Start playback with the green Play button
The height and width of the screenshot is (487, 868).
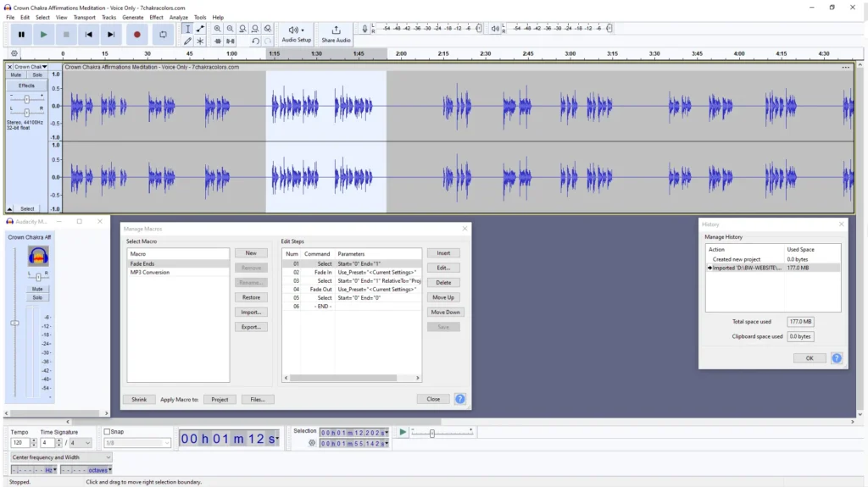(43, 35)
